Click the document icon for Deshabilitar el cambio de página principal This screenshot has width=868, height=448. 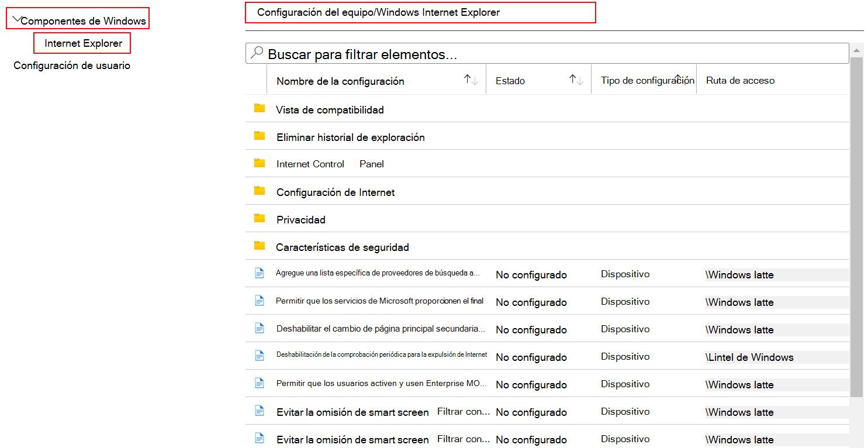click(x=260, y=328)
